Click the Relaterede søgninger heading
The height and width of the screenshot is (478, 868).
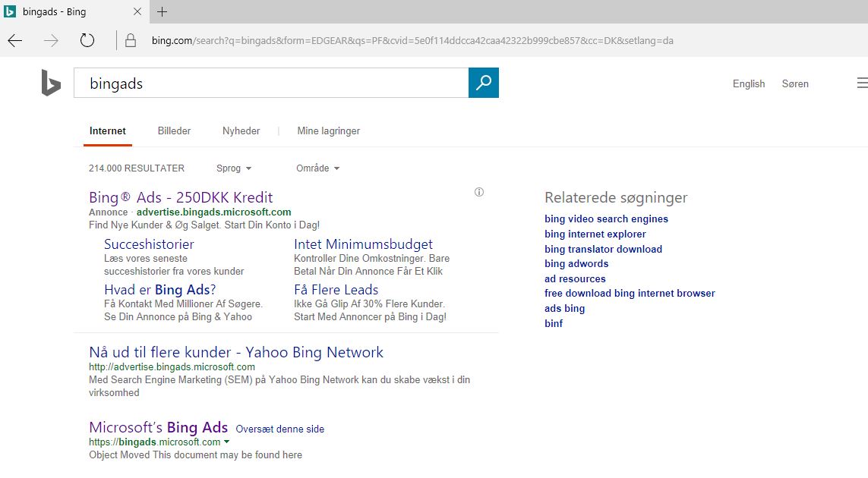point(616,197)
